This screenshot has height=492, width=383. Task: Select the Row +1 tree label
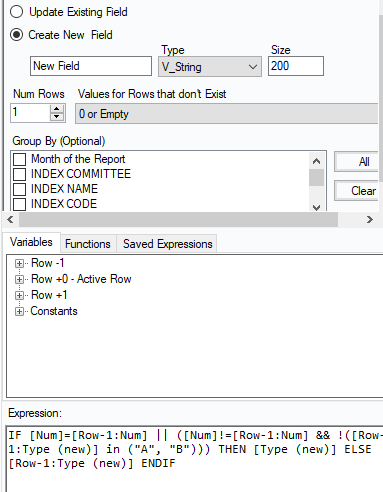tap(49, 295)
